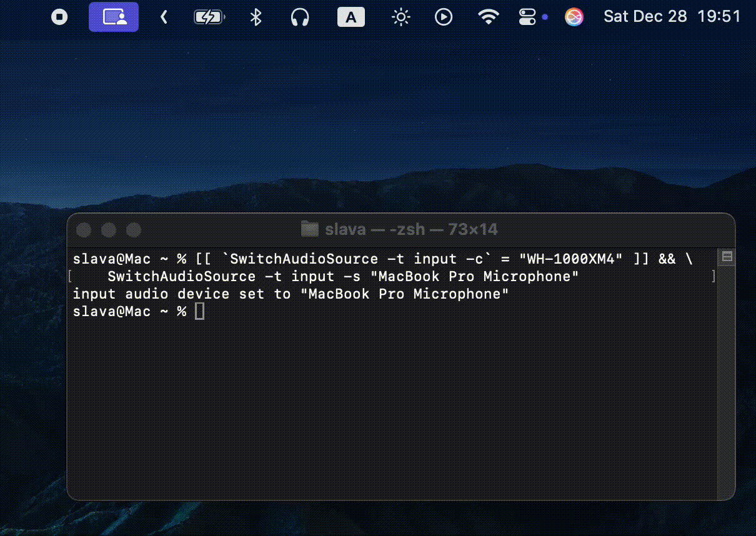Click the display brightness icon

pyautogui.click(x=400, y=17)
